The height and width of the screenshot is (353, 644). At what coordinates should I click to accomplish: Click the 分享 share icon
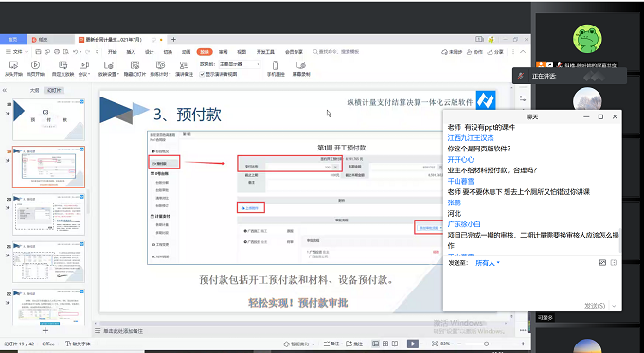tap(490, 52)
